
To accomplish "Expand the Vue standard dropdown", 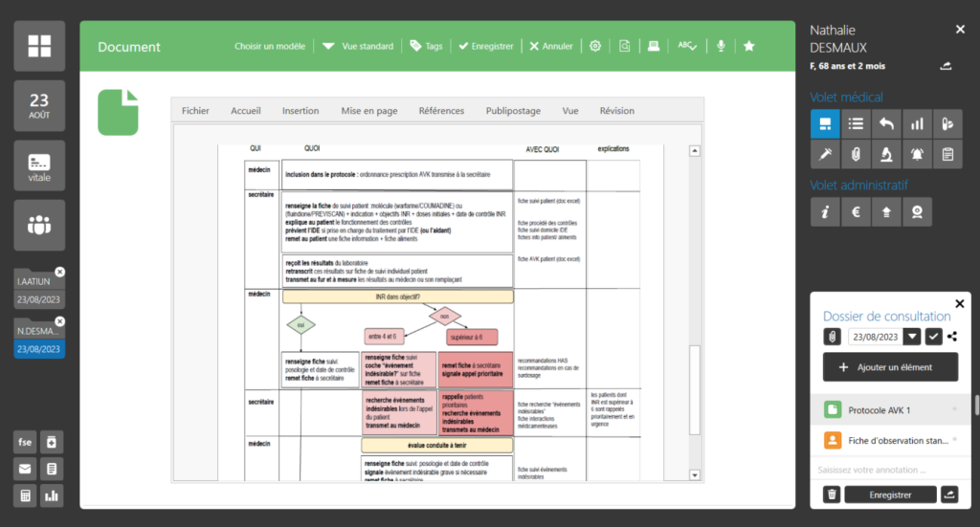I will pyautogui.click(x=355, y=46).
